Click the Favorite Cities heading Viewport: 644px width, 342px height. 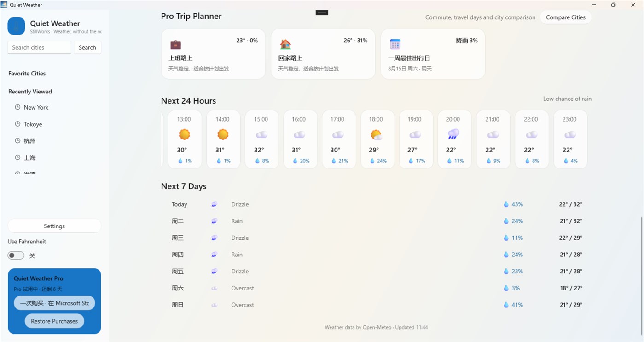tap(27, 74)
